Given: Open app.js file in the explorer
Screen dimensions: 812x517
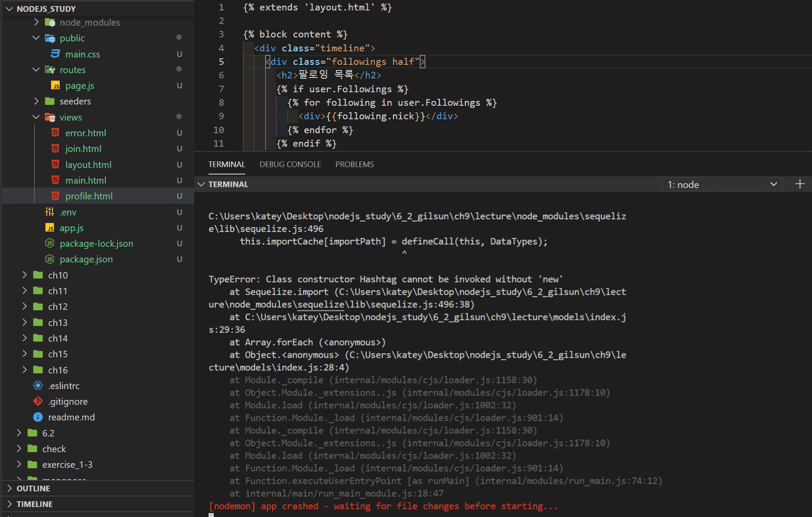Looking at the screenshot, I should click(x=71, y=228).
